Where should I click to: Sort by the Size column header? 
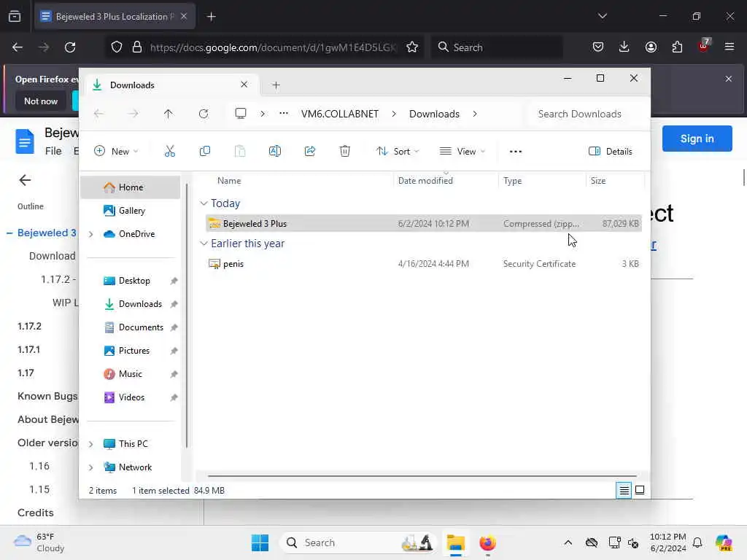click(x=598, y=181)
